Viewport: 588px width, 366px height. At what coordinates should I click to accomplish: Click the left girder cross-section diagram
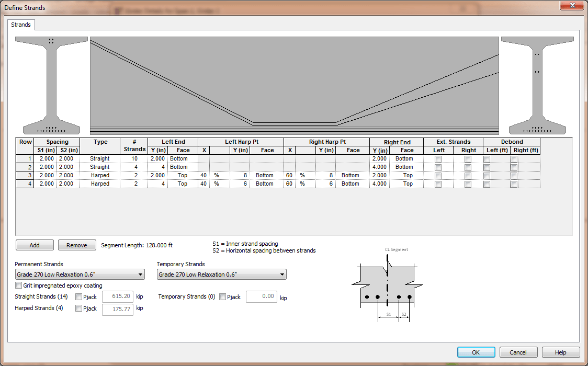tap(50, 84)
